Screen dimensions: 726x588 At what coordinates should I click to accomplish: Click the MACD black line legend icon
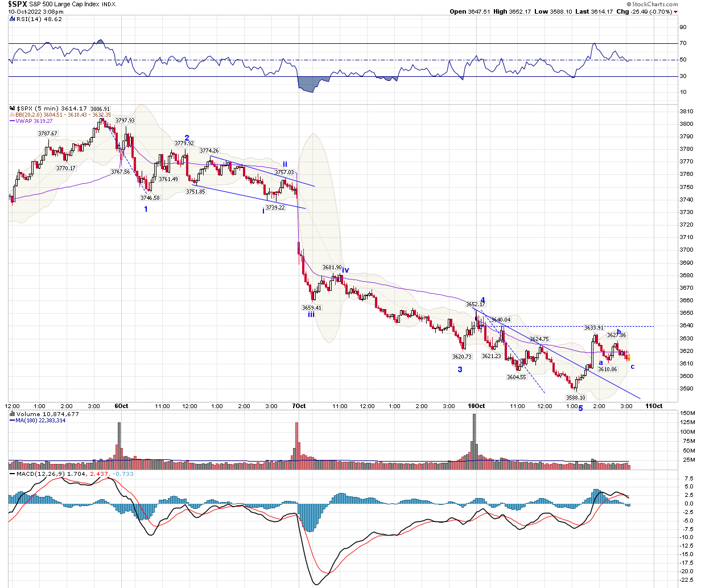(x=12, y=474)
